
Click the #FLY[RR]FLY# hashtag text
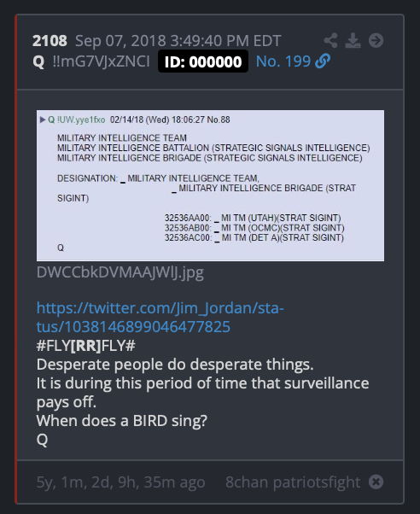(x=86, y=346)
